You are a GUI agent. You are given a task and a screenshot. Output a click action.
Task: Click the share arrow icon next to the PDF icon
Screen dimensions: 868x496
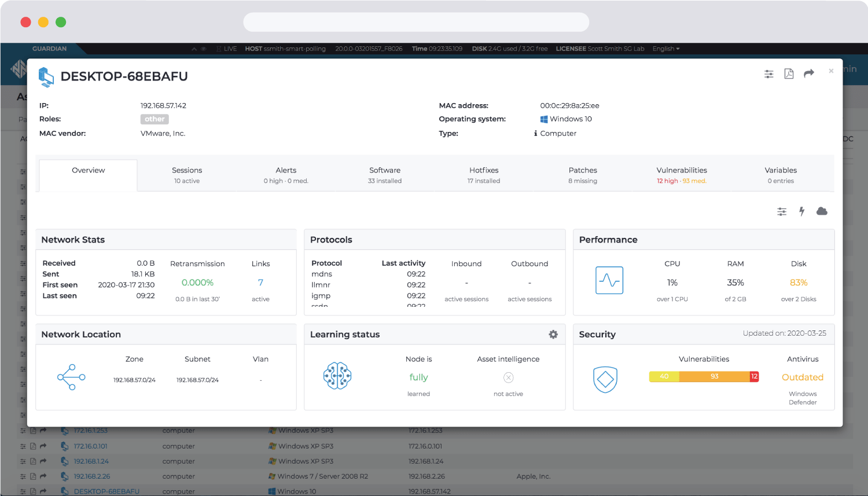[x=809, y=73]
